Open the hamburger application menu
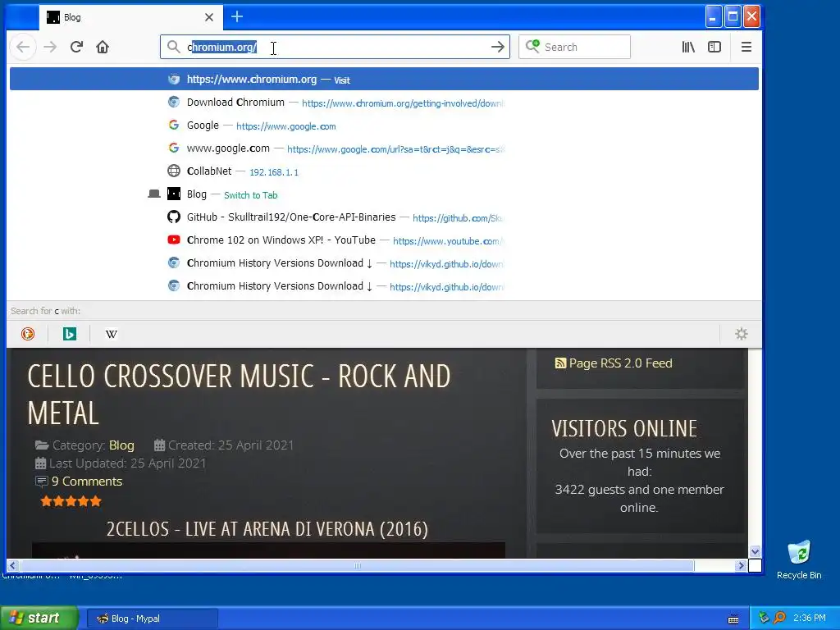Viewport: 840px width, 630px height. 746,47
